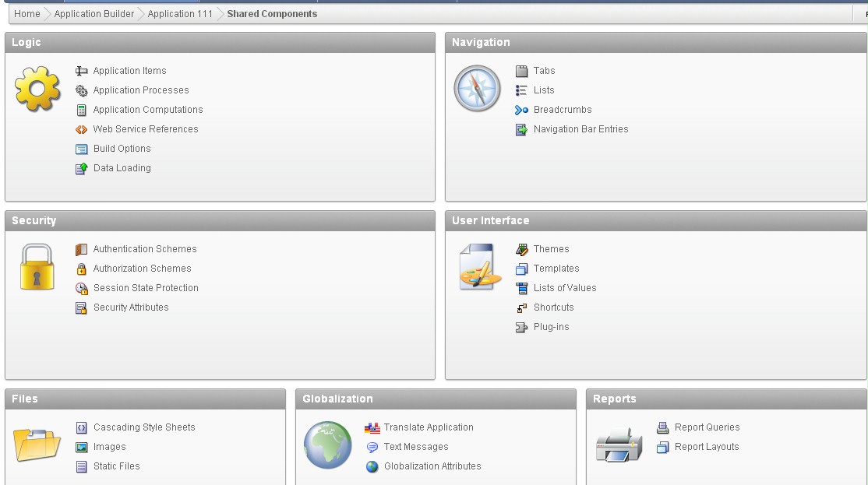Select Report Queries link
This screenshot has height=485, width=868.
tap(707, 427)
